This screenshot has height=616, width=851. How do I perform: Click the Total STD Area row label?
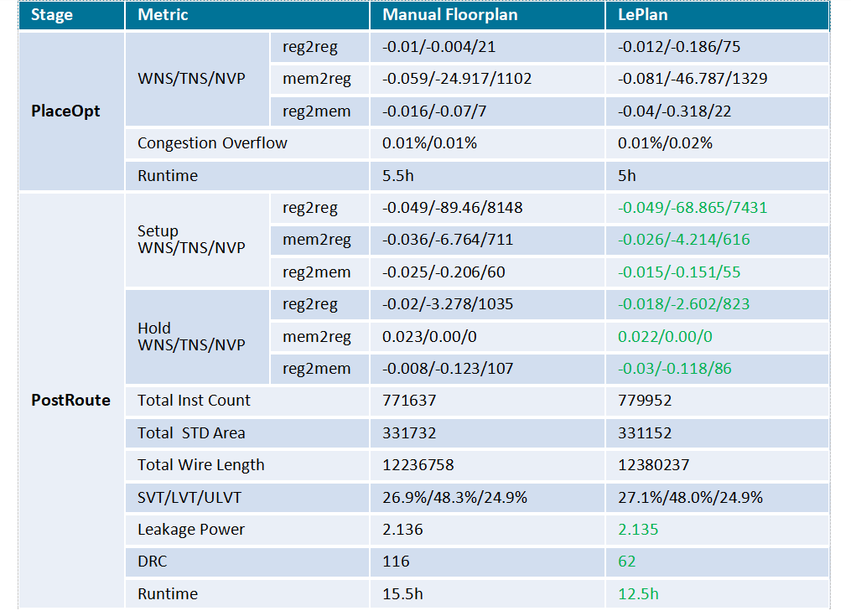[x=191, y=433]
